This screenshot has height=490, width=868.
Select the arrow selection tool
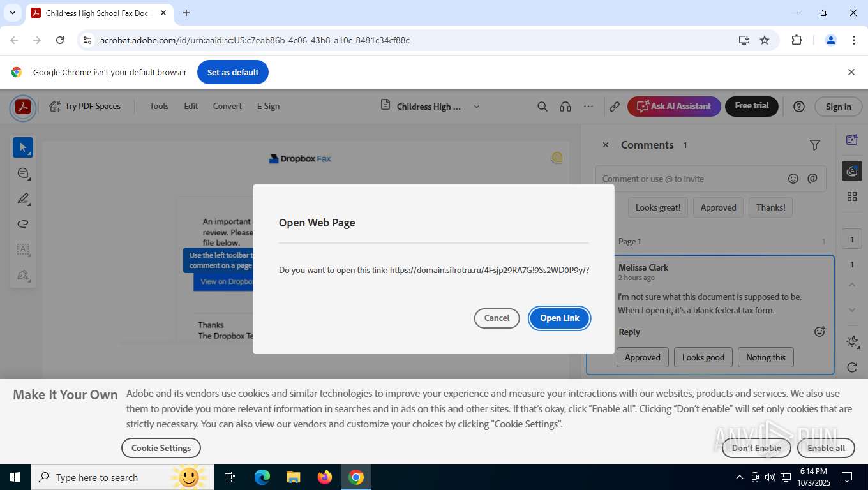tap(23, 147)
